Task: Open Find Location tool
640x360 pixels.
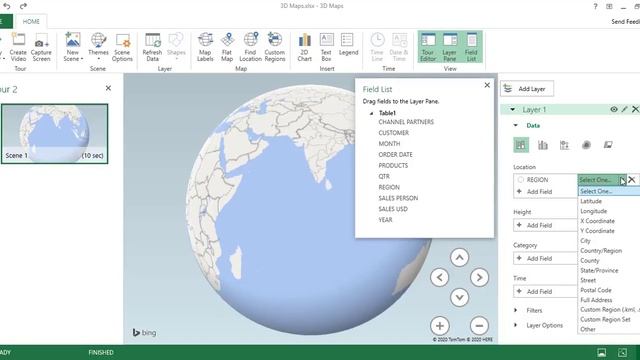Action: [x=250, y=47]
